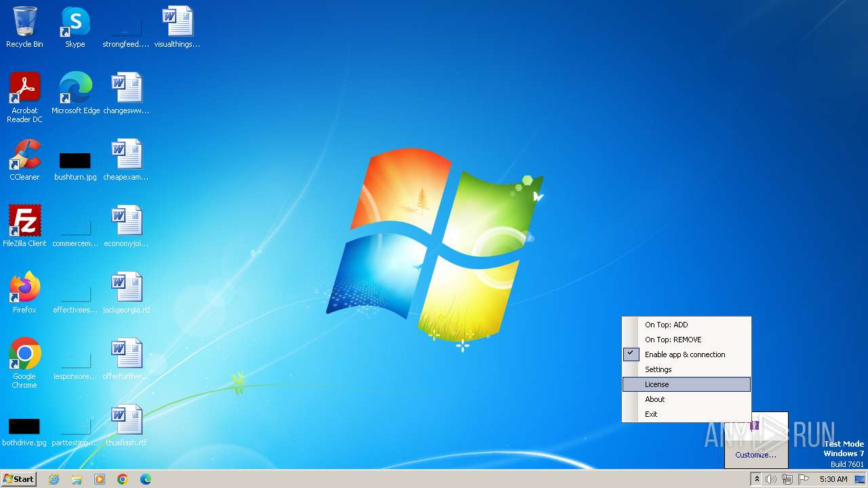This screenshot has width=868, height=488.
Task: Open Windows Explorer from the taskbar
Action: [77, 479]
